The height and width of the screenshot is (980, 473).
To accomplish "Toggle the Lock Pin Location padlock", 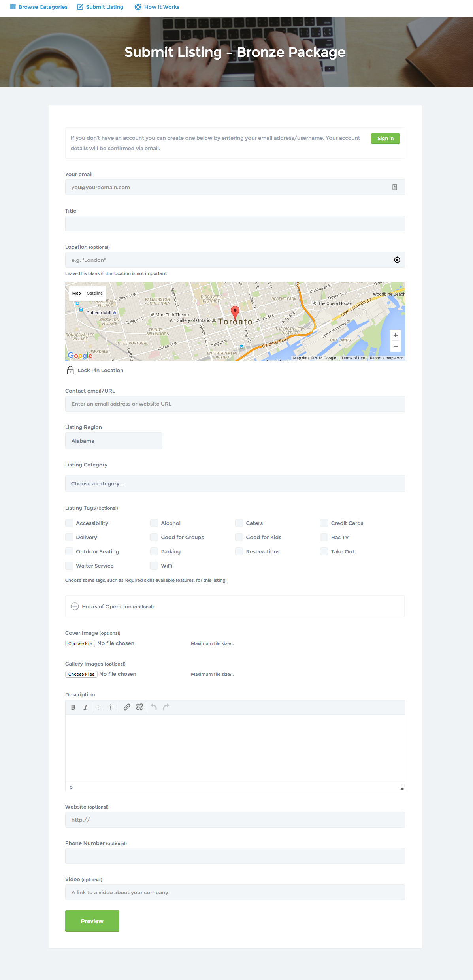I will pyautogui.click(x=70, y=370).
